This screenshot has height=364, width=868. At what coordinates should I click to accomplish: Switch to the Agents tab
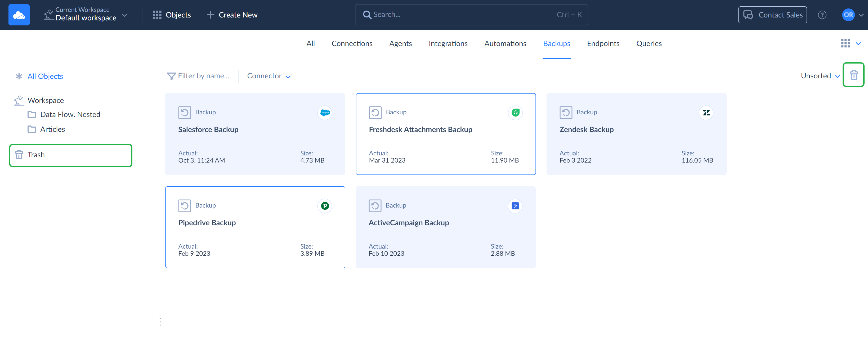click(400, 43)
